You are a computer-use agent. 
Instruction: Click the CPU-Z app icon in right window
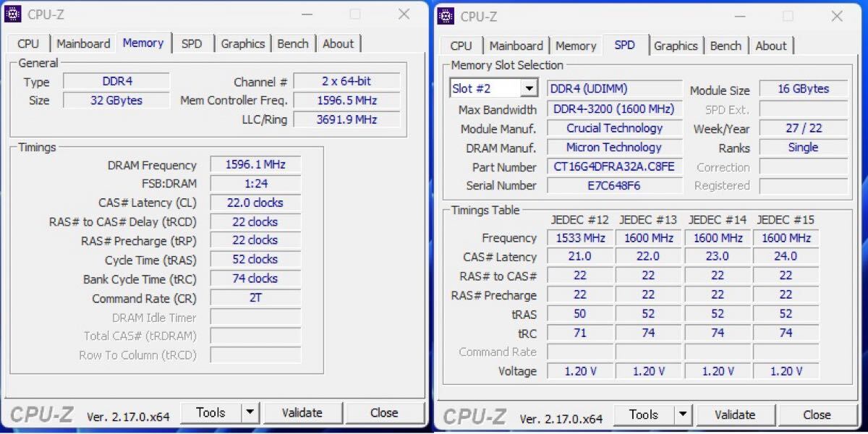446,16
